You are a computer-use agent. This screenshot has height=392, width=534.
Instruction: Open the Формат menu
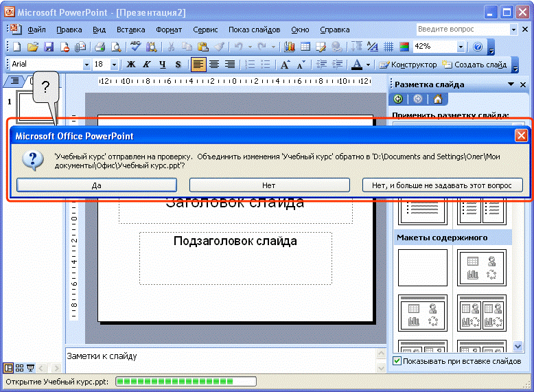pos(169,30)
